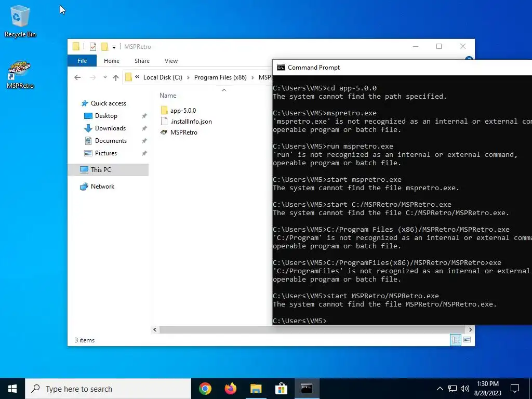This screenshot has width=532, height=399.
Task: Open File Explorer from taskbar
Action: click(x=256, y=389)
